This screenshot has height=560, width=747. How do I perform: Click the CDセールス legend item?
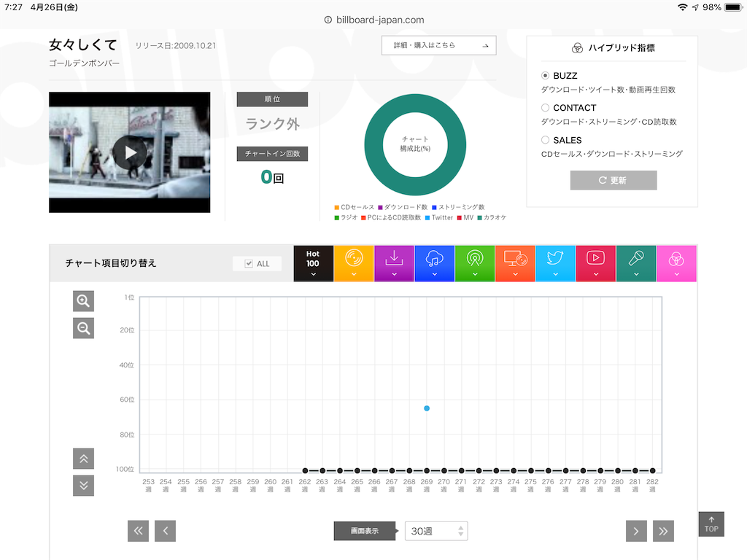(354, 207)
